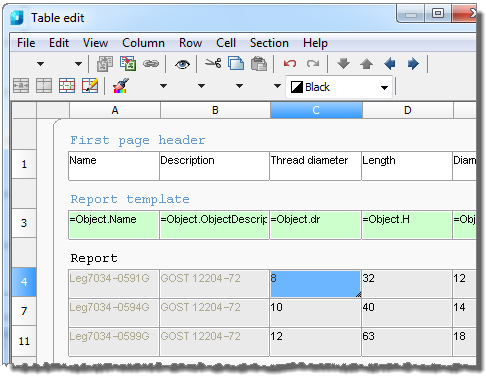Open the Edit menu
Image resolution: width=486 pixels, height=377 pixels.
coord(59,43)
